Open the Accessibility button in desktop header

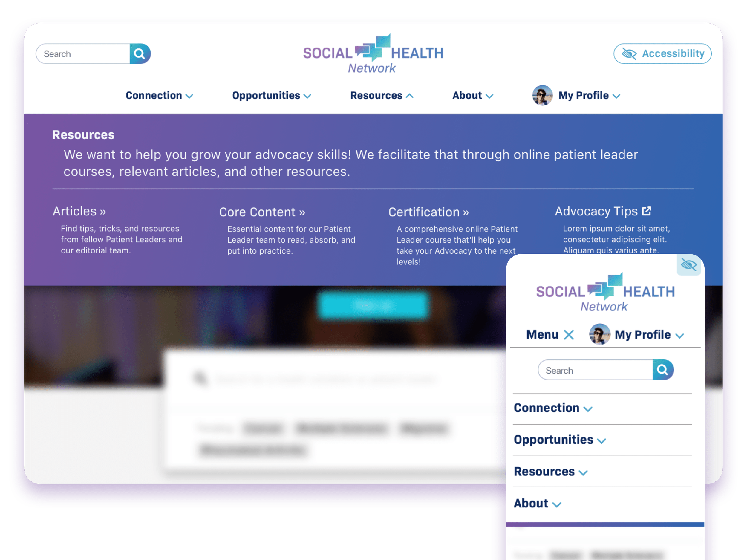pyautogui.click(x=662, y=54)
